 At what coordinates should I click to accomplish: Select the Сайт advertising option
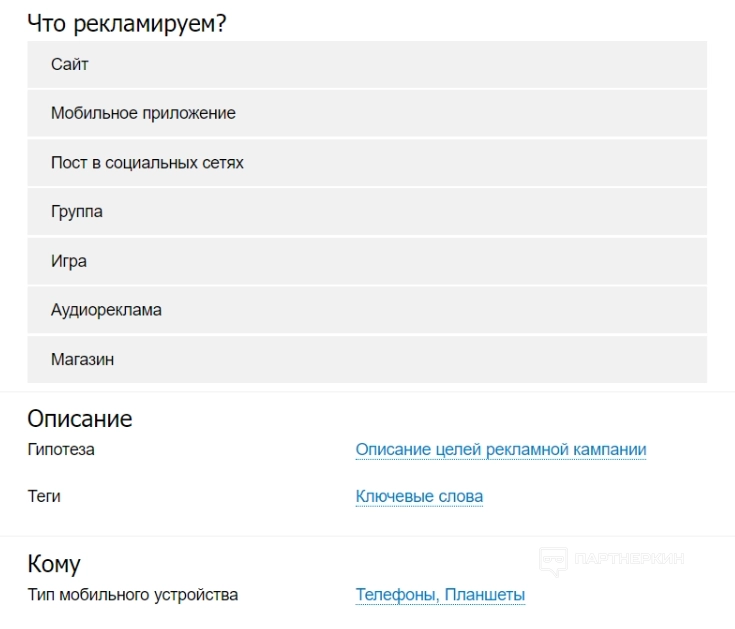pyautogui.click(x=367, y=64)
